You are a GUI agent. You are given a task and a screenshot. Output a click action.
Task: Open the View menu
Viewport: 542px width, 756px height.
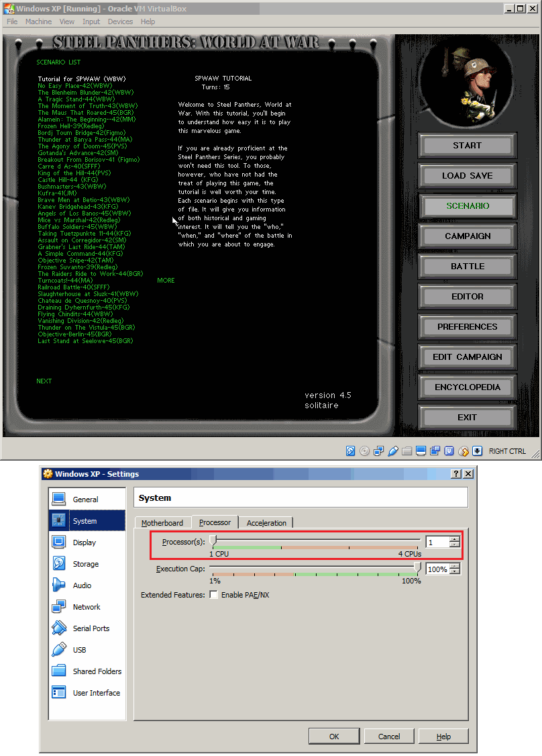(x=67, y=21)
